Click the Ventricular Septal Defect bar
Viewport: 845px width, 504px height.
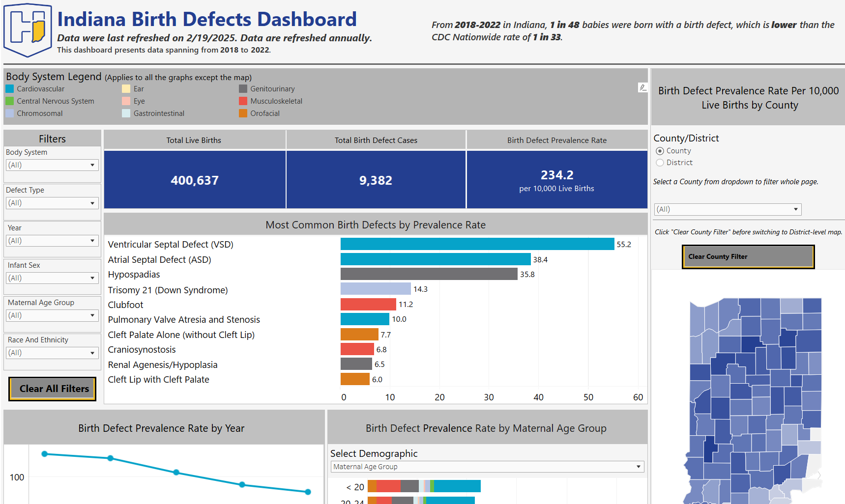tap(477, 244)
